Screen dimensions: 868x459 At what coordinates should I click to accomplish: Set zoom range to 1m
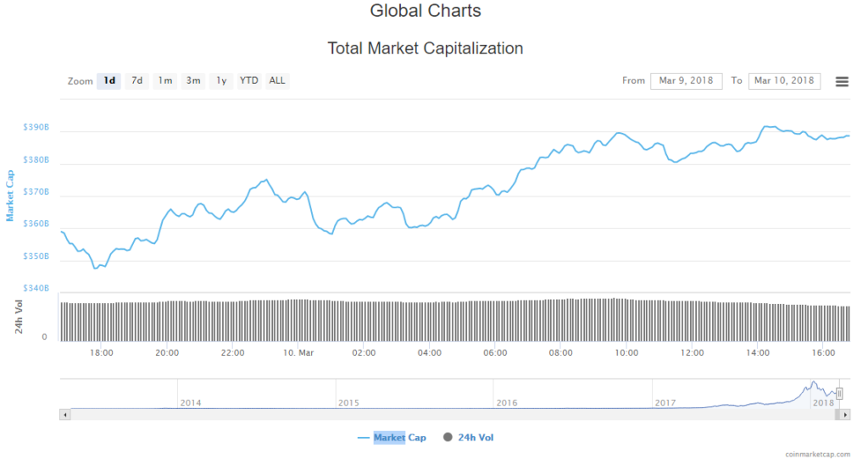click(164, 81)
